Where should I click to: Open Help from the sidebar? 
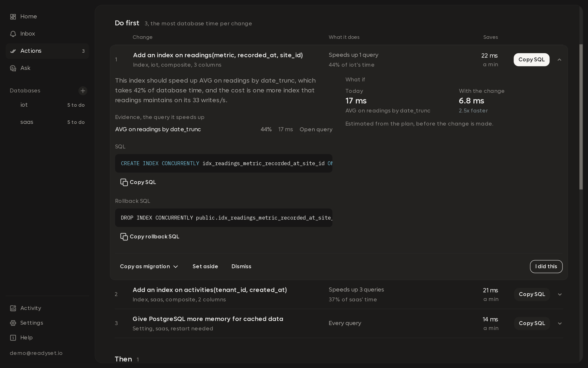click(x=47, y=338)
